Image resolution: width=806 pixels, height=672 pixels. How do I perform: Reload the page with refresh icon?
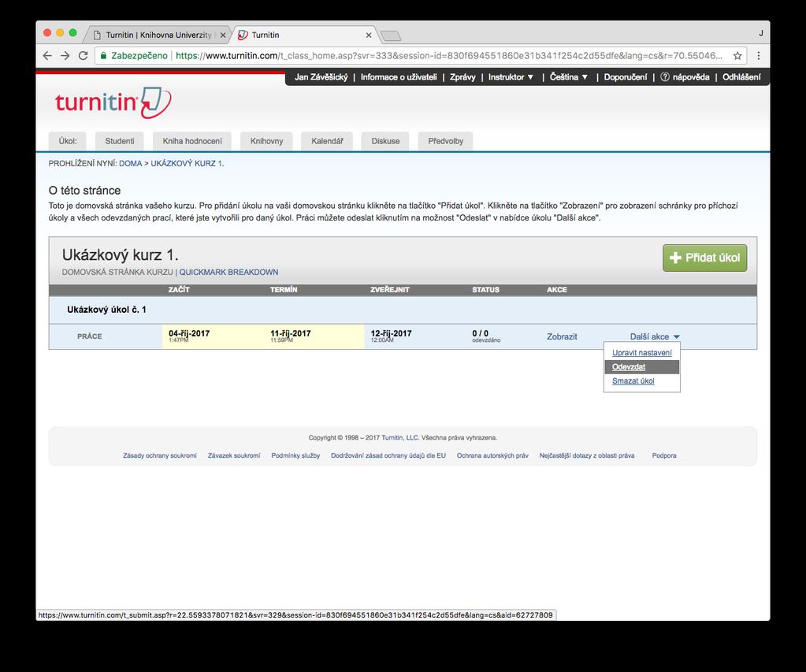[x=83, y=55]
